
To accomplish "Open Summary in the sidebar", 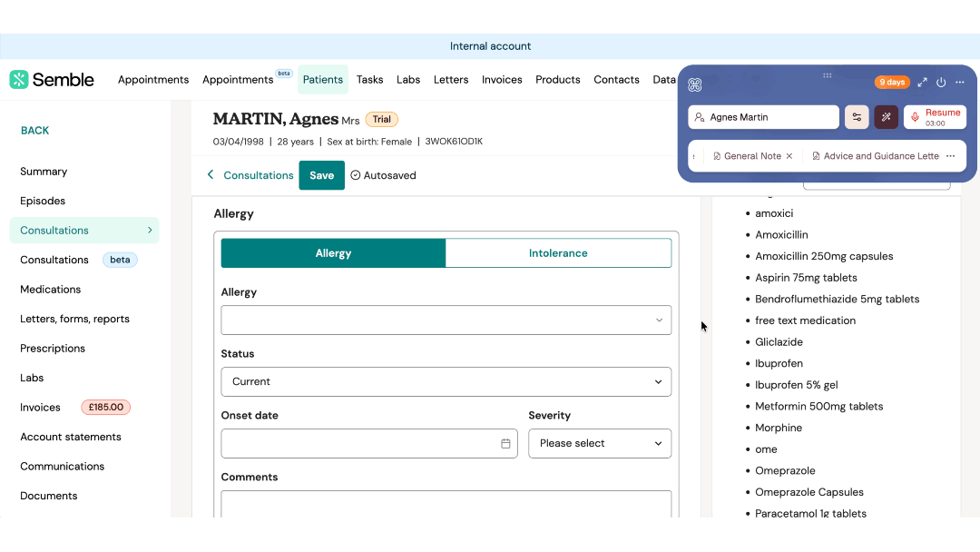I will [44, 172].
